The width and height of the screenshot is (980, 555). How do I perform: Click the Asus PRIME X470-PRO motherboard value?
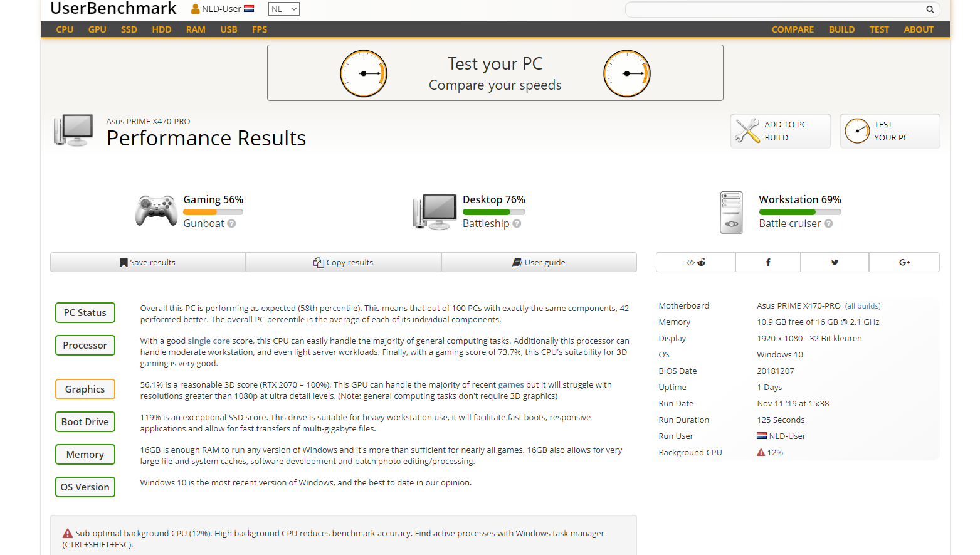[x=799, y=306]
